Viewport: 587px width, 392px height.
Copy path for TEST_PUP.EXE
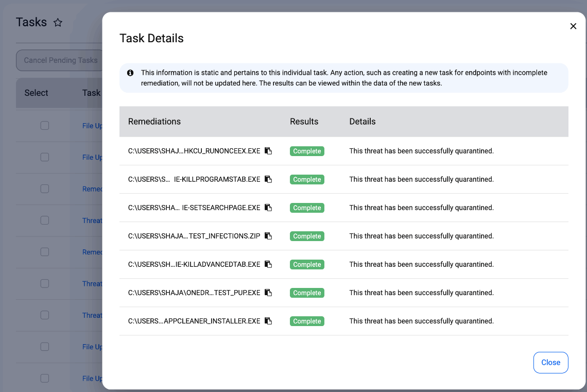click(268, 293)
